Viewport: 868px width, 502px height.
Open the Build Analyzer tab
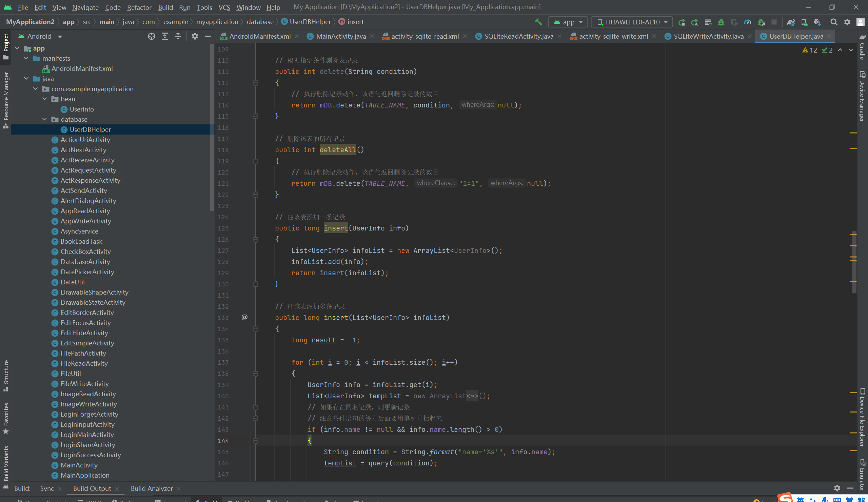coord(152,488)
